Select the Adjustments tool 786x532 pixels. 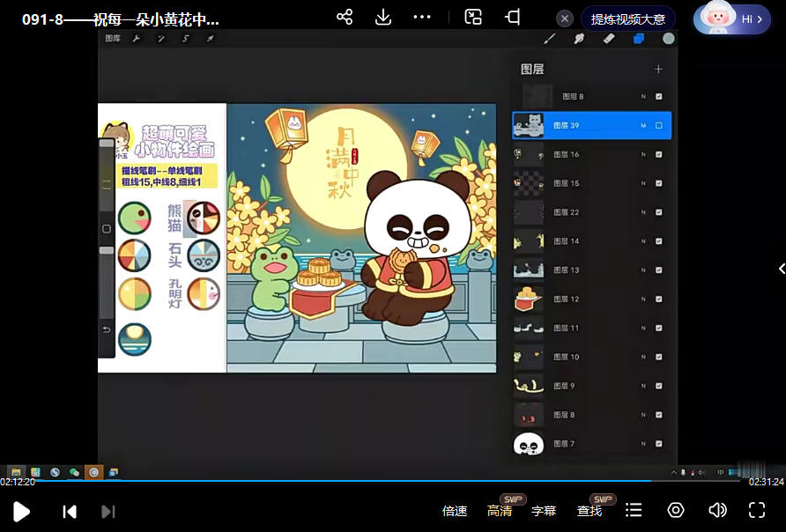click(160, 39)
